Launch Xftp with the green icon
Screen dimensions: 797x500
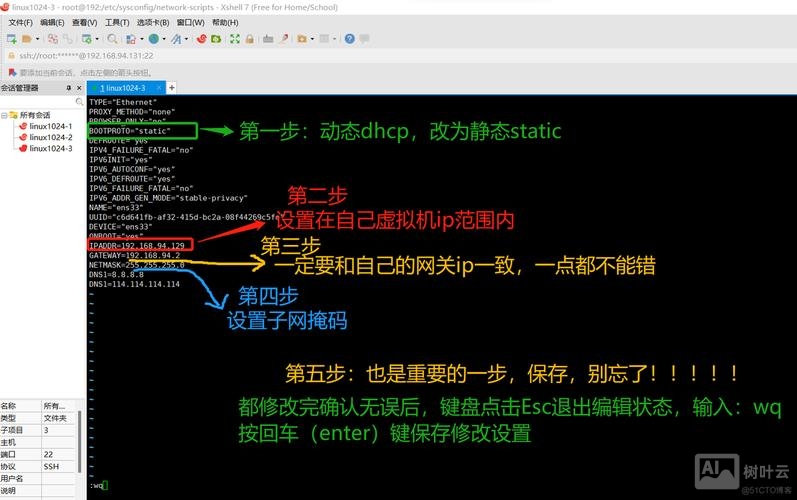[x=216, y=39]
